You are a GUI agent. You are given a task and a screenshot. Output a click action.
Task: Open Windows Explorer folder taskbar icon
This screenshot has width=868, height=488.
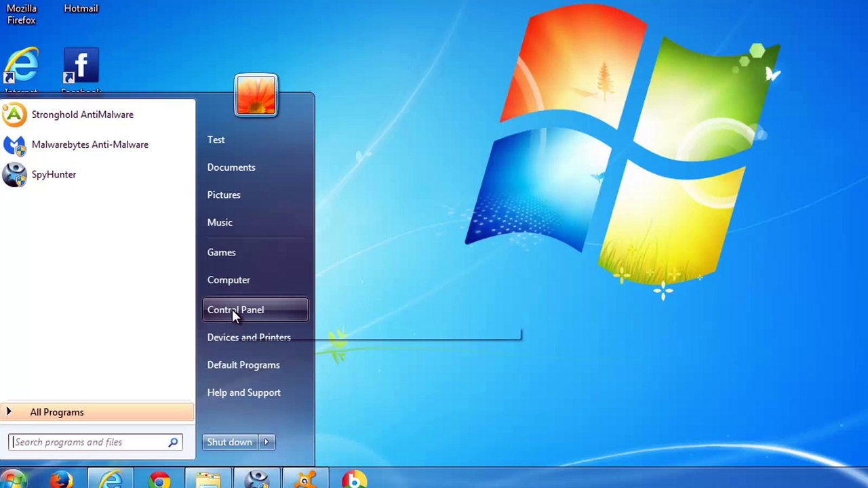point(208,480)
